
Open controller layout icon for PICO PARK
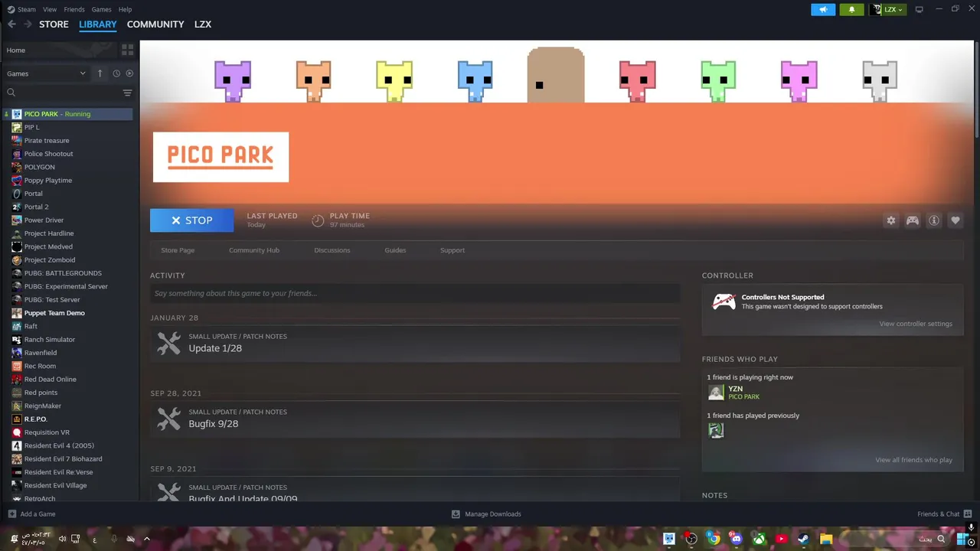pyautogui.click(x=913, y=220)
